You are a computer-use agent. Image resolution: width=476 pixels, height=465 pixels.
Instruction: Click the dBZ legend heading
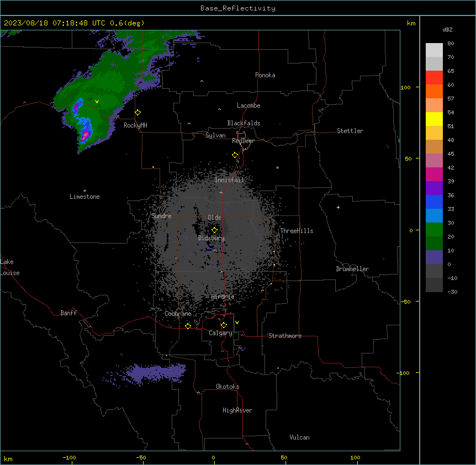447,30
